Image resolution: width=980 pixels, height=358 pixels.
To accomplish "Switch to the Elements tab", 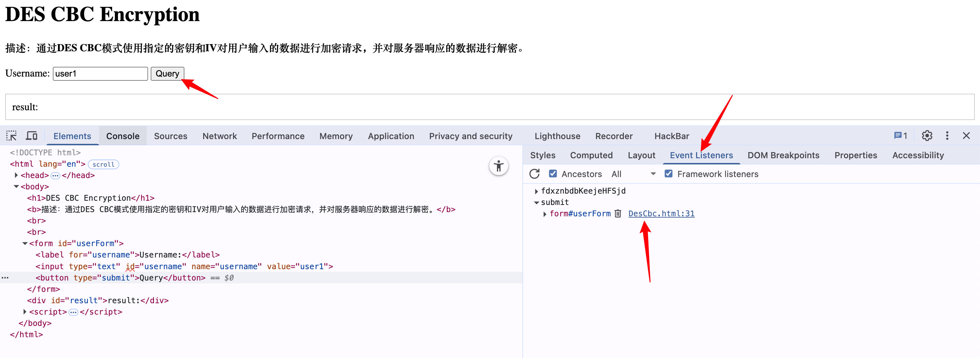I will coord(72,136).
